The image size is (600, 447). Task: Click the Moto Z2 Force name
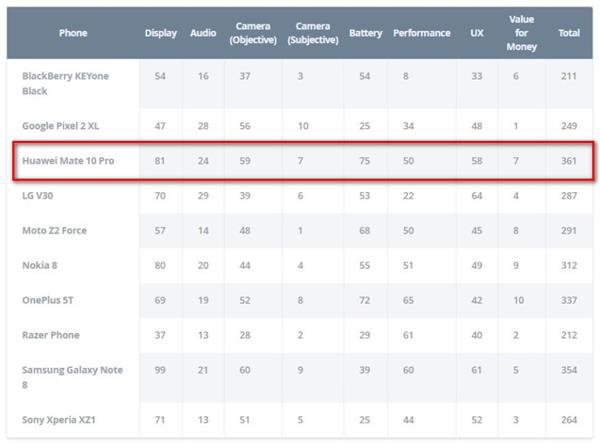(x=54, y=230)
